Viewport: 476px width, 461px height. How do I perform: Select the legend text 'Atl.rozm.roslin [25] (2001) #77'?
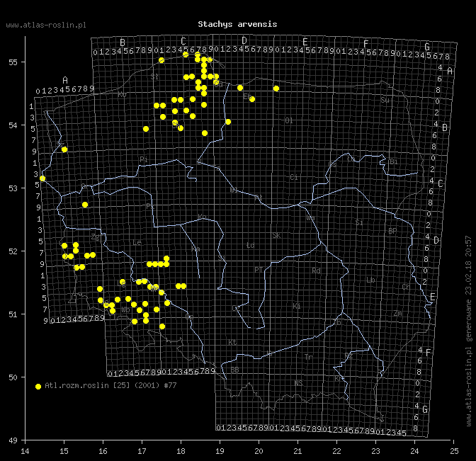click(110, 385)
